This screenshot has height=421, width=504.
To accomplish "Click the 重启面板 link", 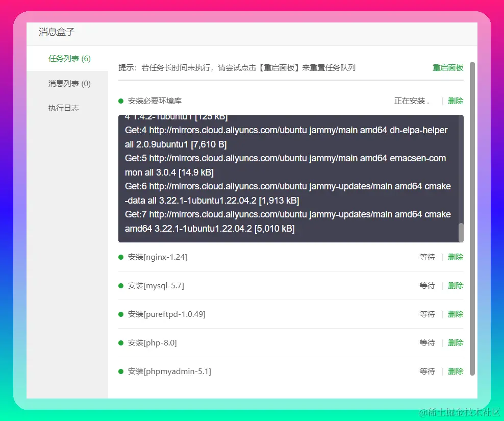I will [x=448, y=68].
